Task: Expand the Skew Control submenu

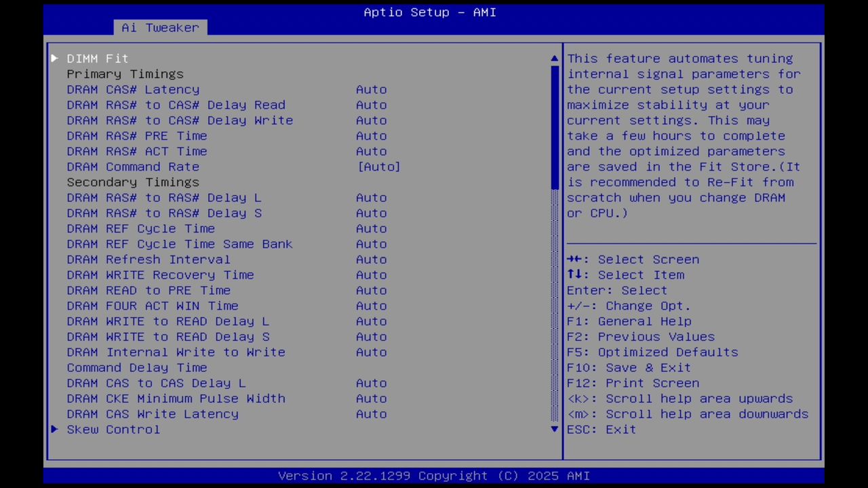Action: [113, 429]
